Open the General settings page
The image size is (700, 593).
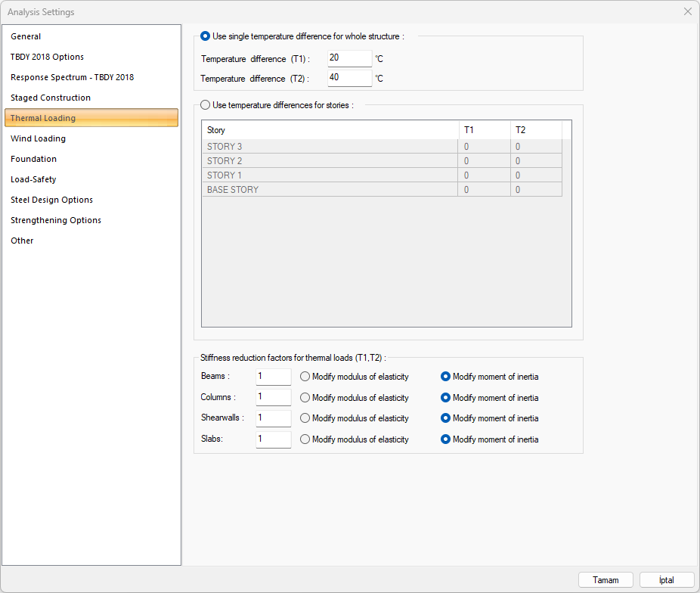(x=26, y=36)
